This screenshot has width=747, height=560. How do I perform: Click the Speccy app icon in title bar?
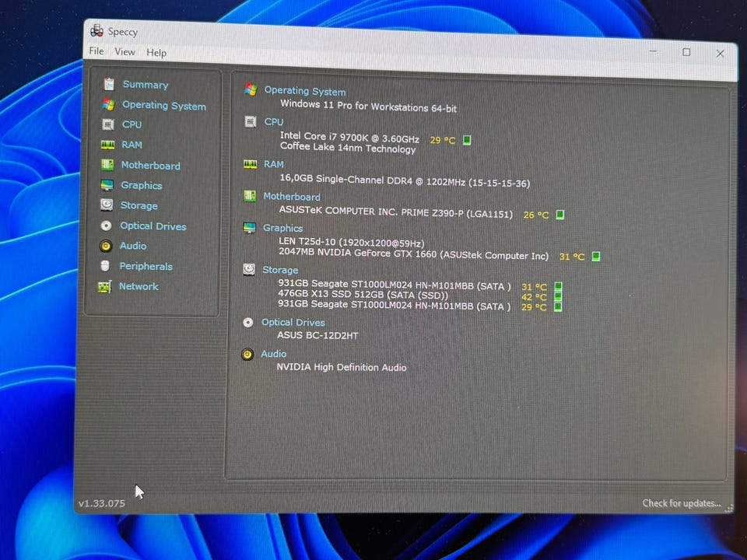point(96,30)
